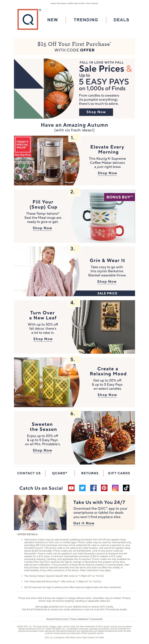The width and height of the screenshot is (149, 644).
Task: Click the Unsubscribe link
Action: point(96,619)
